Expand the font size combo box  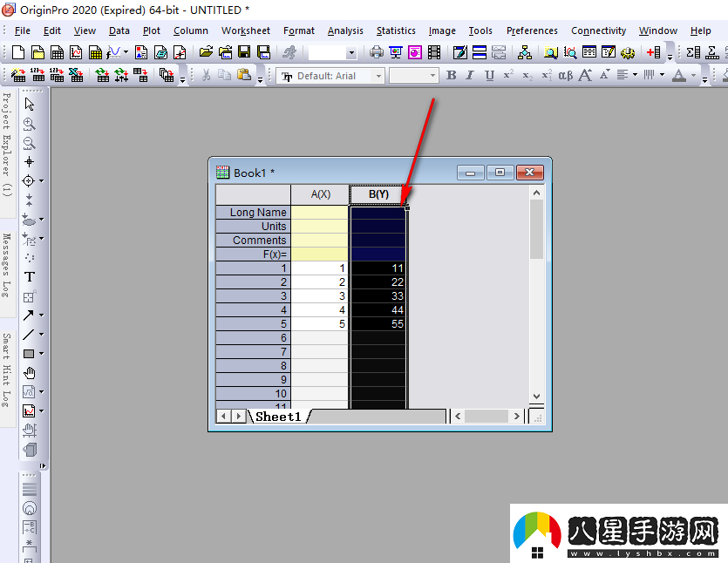point(432,76)
